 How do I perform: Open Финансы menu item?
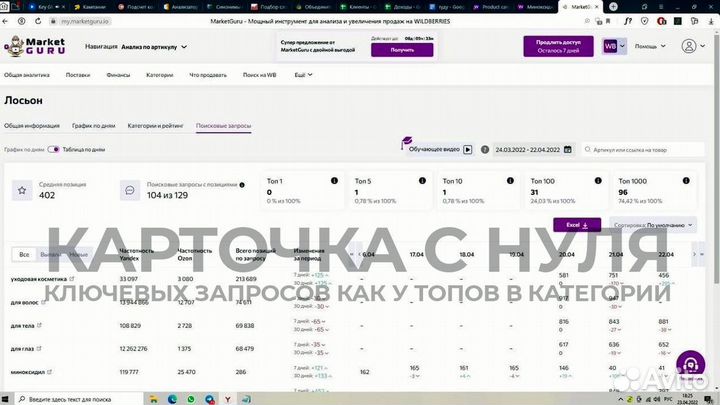point(118,75)
